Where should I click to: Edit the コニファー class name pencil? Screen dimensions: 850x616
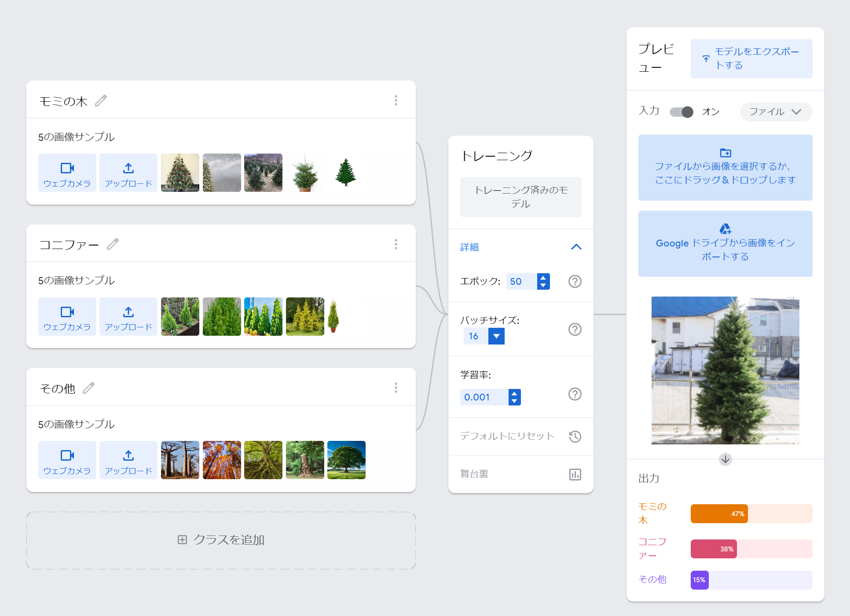113,244
